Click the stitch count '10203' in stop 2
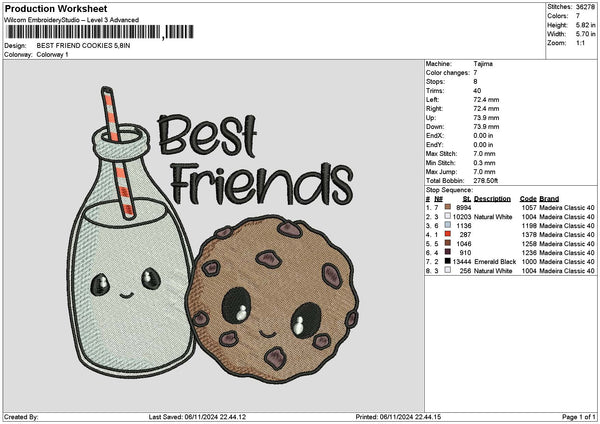 click(462, 217)
